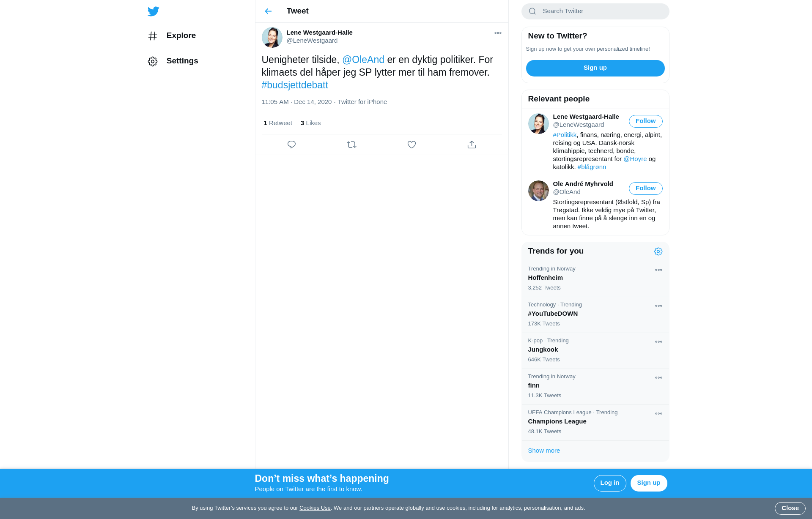Open Lene's avatar in Relevant people

pyautogui.click(x=538, y=123)
